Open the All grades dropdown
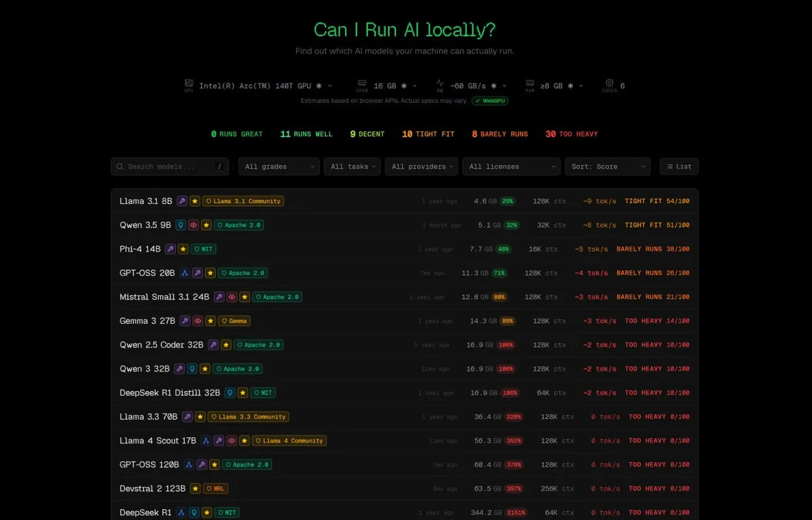 (x=278, y=166)
